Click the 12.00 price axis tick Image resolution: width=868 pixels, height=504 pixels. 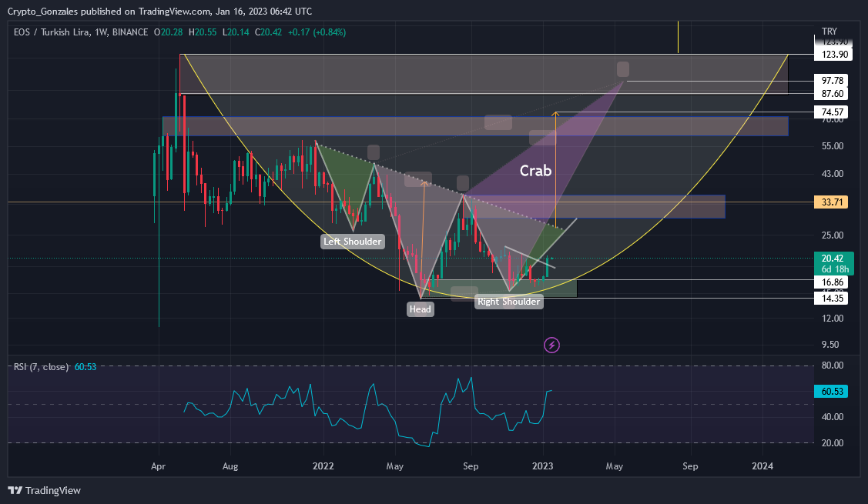[x=833, y=318]
